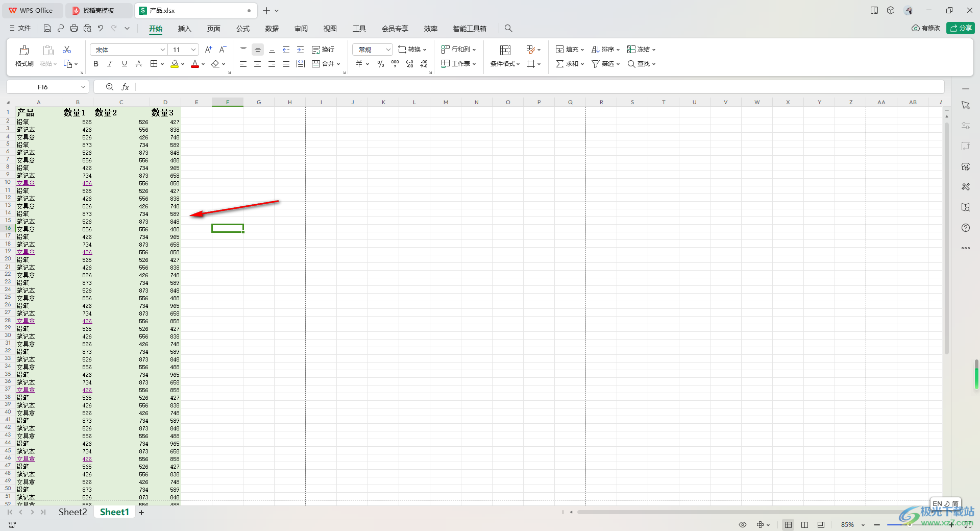Click the Cut scissors icon
The width and height of the screenshot is (980, 531).
click(67, 50)
